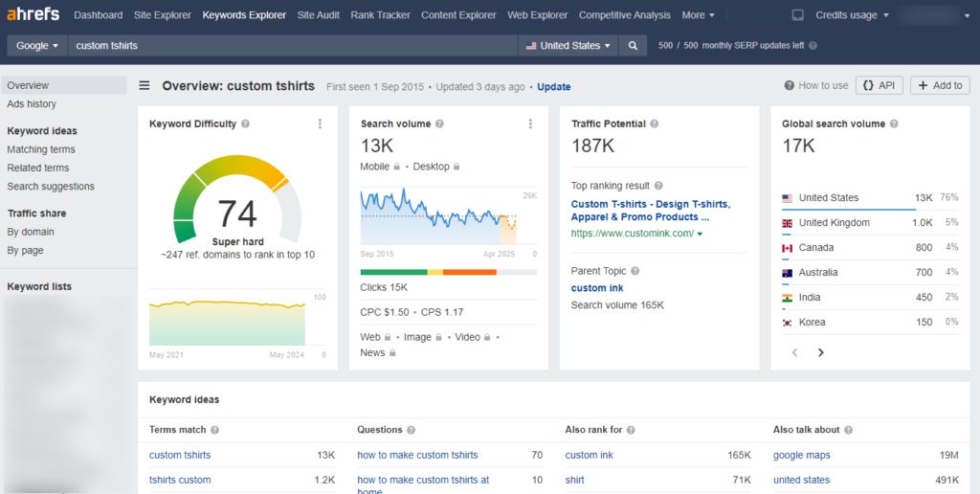
Task: Click SERP updates help icon
Action: (813, 46)
